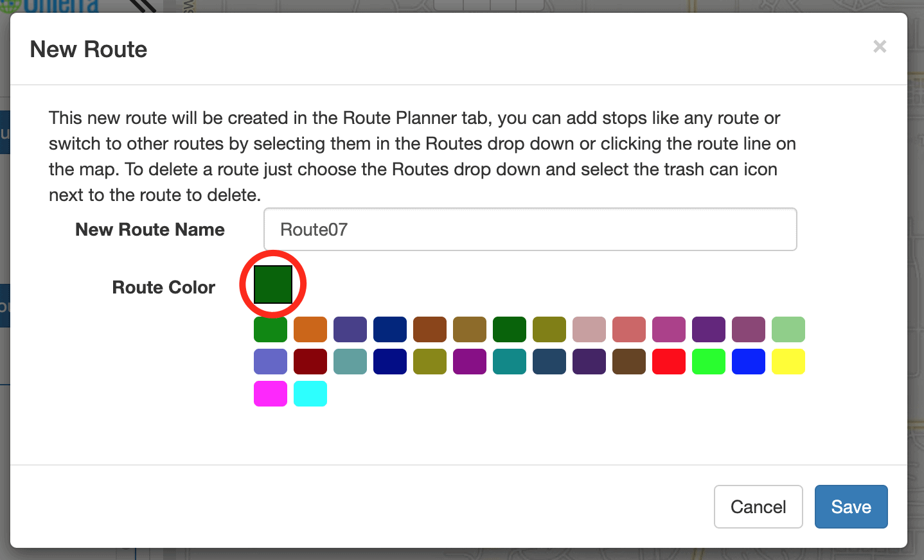
Task: Select the bright blue color swatch
Action: (749, 362)
